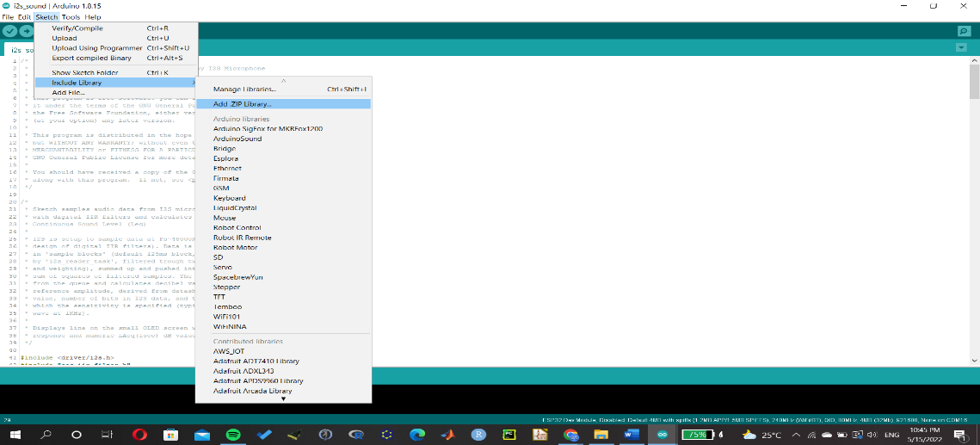Open Spotify from taskbar

232,435
